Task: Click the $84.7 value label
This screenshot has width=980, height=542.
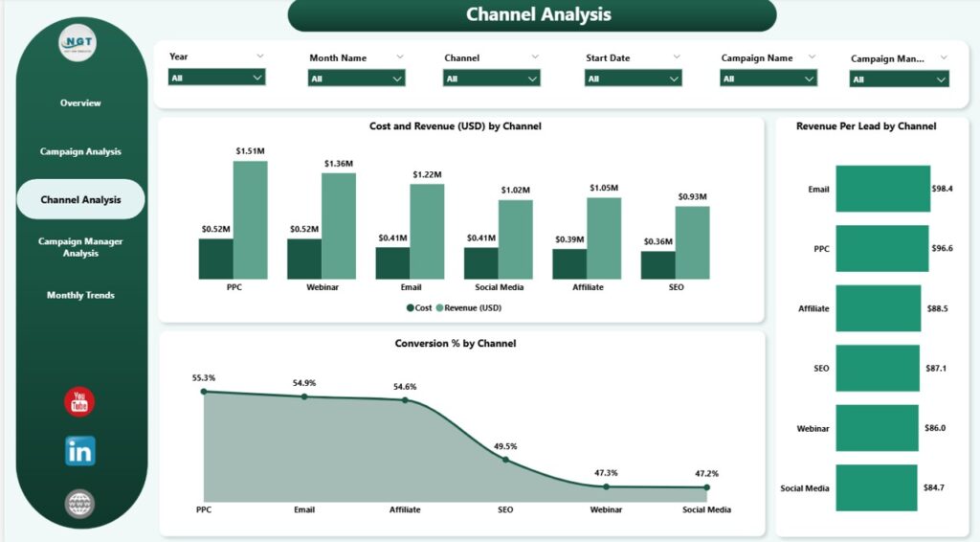Action: 934,487
